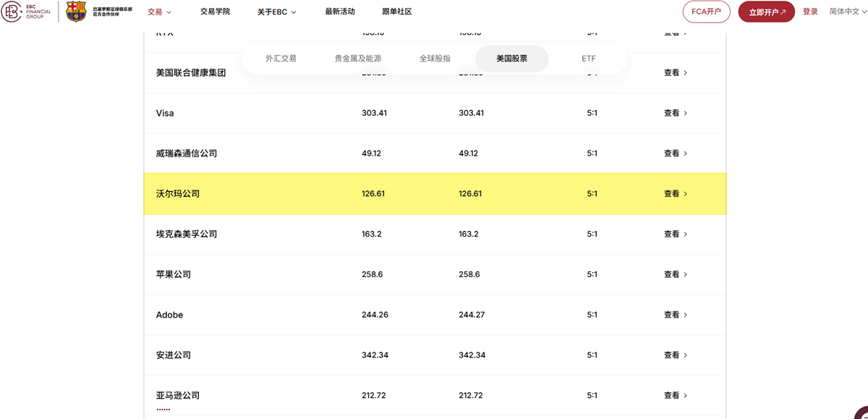Switch to the ETF tab
This screenshot has width=868, height=419.
[588, 58]
